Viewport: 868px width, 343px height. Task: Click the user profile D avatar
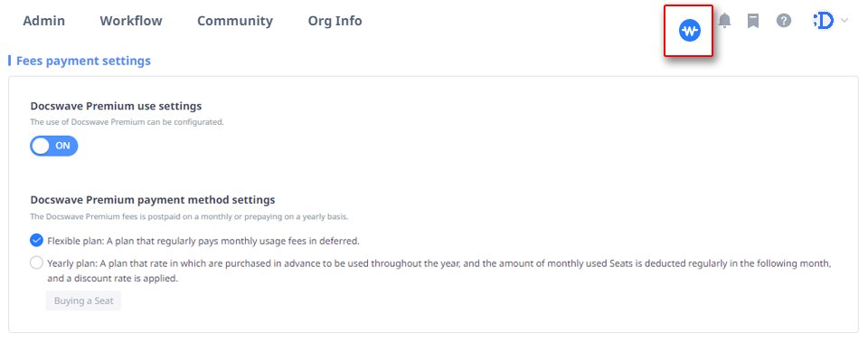tap(824, 21)
